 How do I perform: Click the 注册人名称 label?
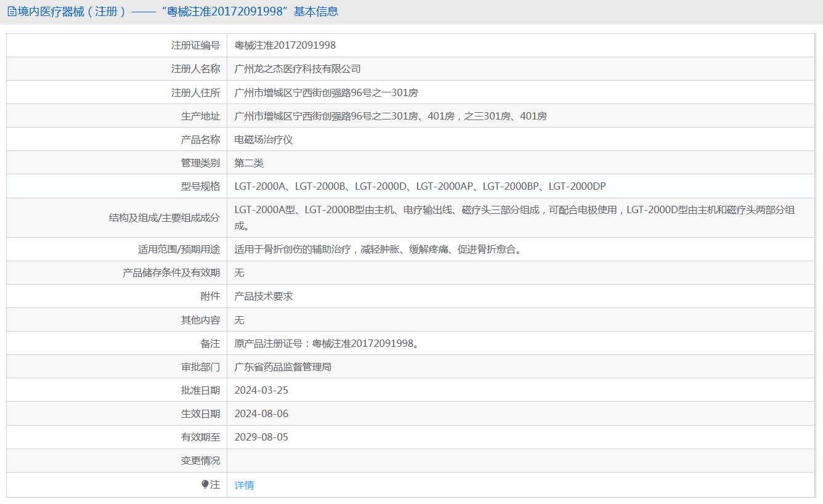[x=195, y=68]
